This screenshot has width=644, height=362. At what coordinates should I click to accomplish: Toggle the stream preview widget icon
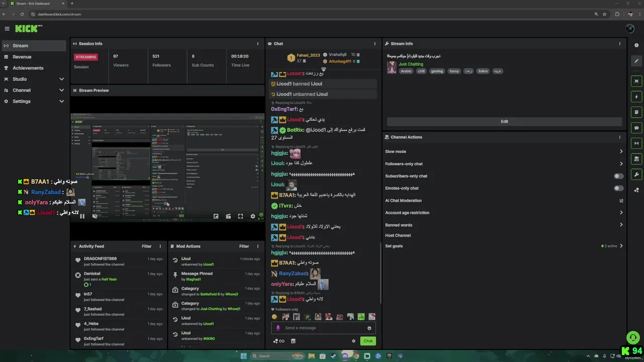636,81
